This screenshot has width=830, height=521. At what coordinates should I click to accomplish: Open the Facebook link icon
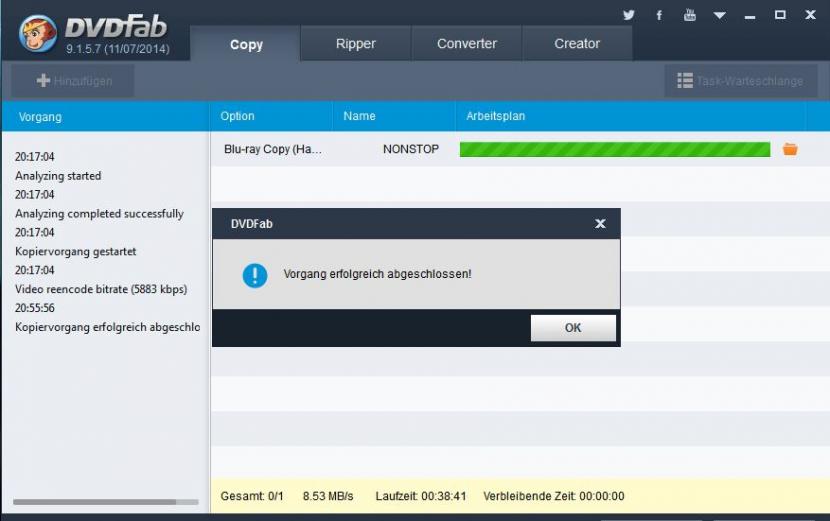[x=659, y=15]
